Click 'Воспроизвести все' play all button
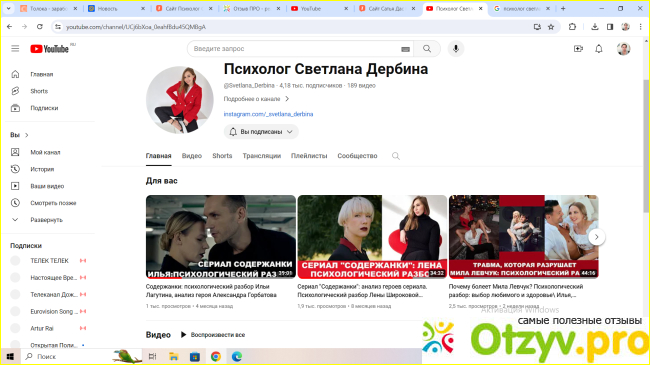This screenshot has height=365, width=650. point(213,335)
